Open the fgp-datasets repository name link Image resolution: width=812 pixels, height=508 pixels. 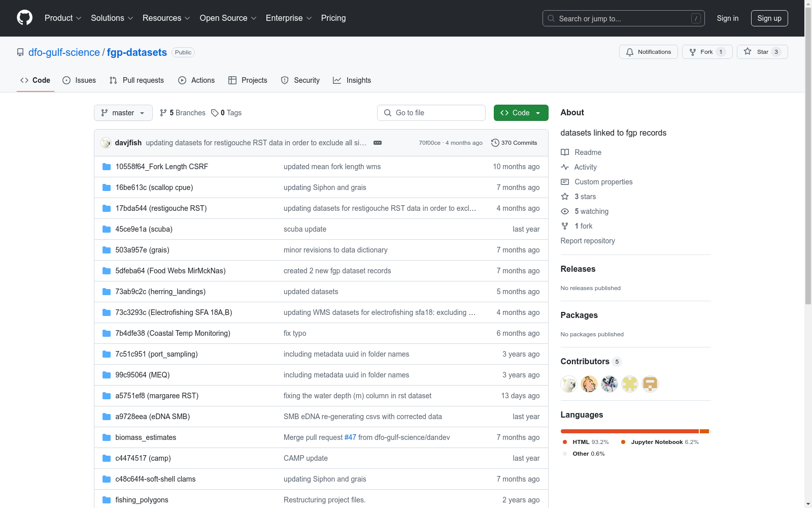137,52
